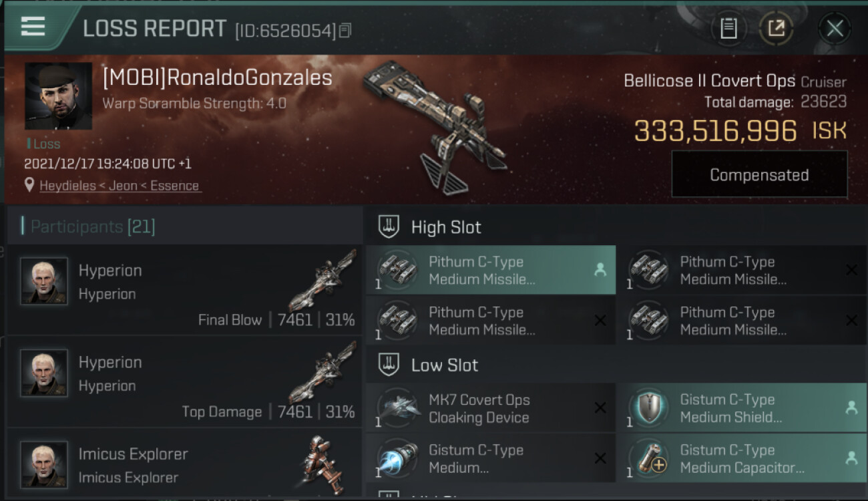Select the MK7 Covert Ops Cloaking Device

pyautogui.click(x=491, y=408)
